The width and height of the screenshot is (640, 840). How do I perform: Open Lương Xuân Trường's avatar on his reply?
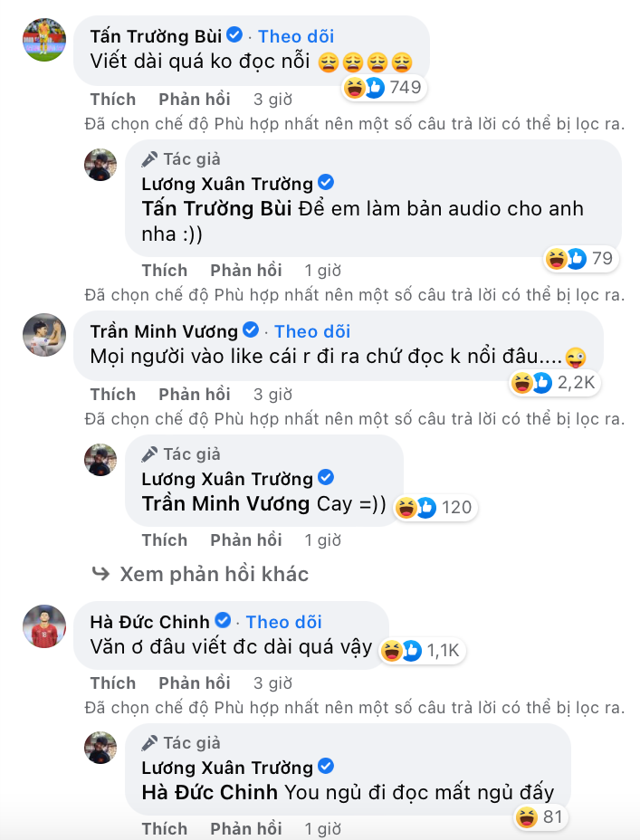coord(100,165)
